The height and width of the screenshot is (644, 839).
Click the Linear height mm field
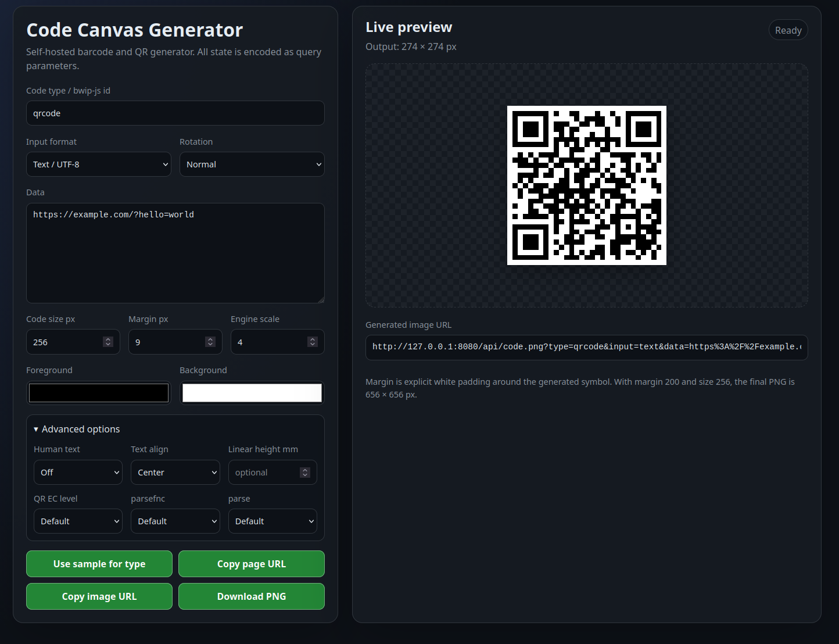click(273, 473)
